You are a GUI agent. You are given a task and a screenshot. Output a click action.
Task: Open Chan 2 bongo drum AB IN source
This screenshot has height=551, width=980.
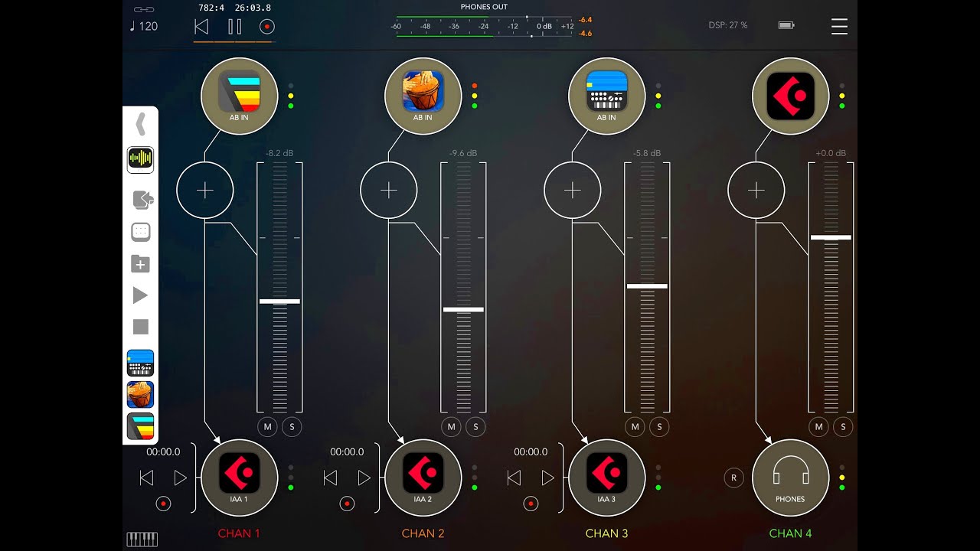click(x=423, y=96)
